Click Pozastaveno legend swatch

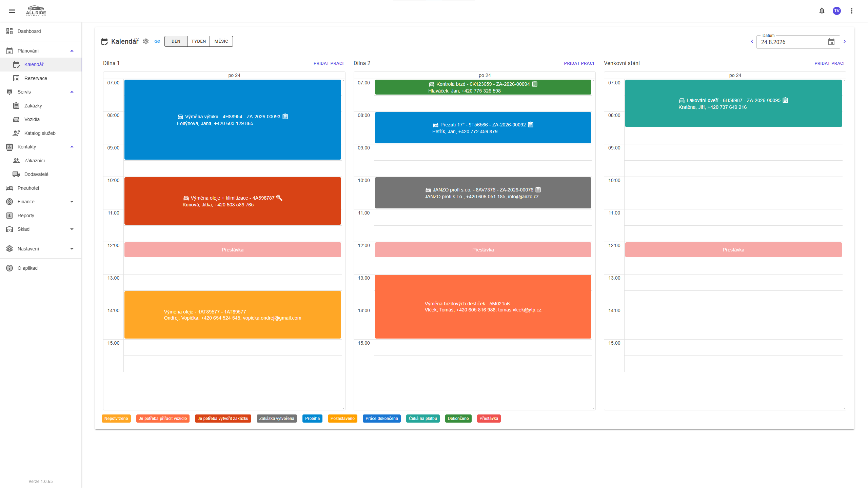(342, 419)
